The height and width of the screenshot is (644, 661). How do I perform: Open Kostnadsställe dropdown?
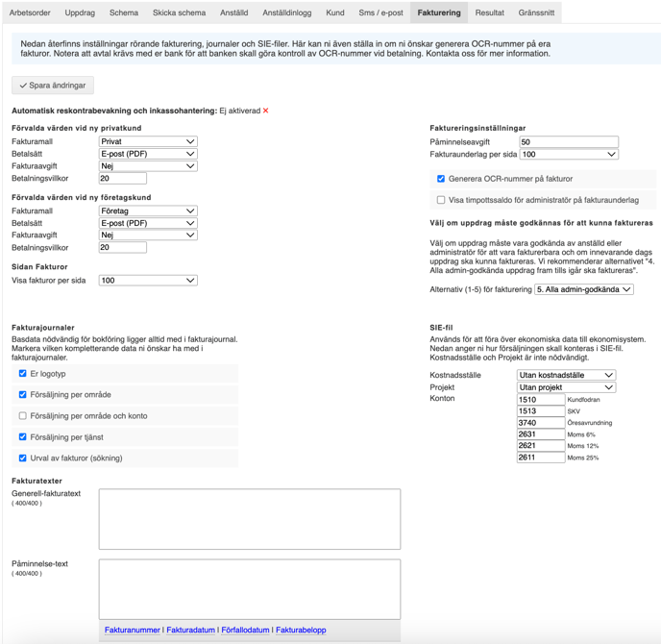(x=566, y=375)
